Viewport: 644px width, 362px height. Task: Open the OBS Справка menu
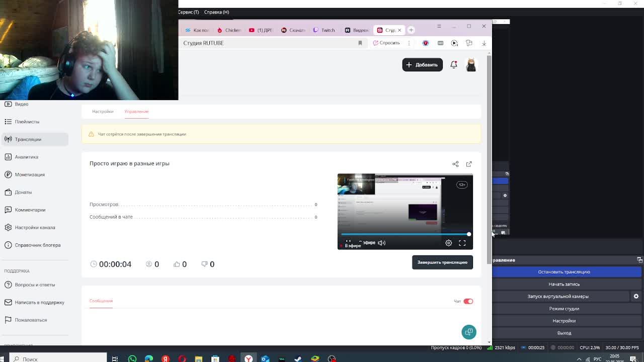[216, 12]
